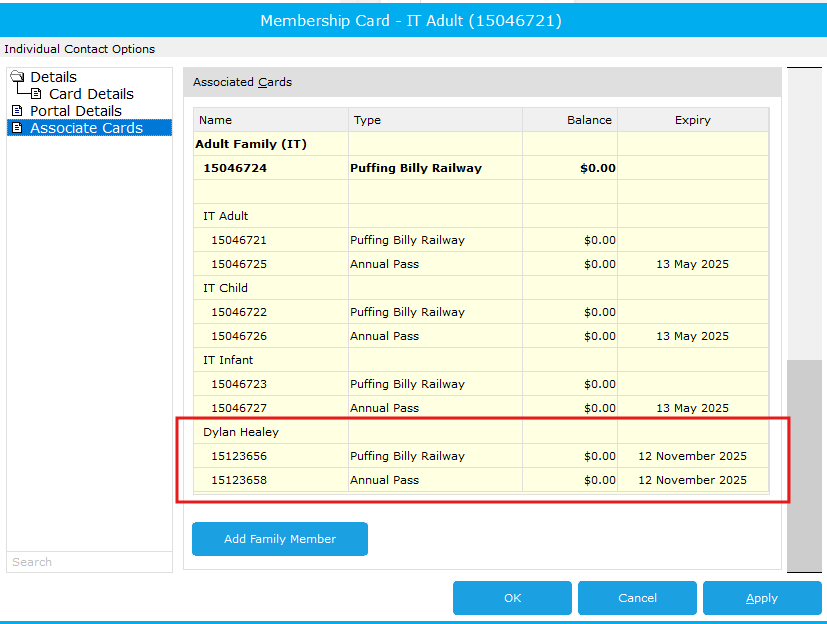Sort by the Expiry column header

693,120
